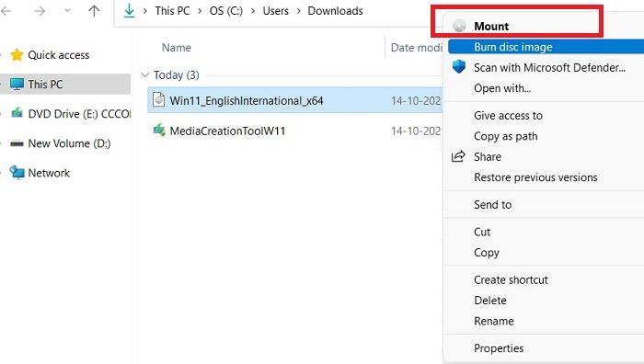The height and width of the screenshot is (364, 644).
Task: Go up one folder level
Action: point(94,11)
